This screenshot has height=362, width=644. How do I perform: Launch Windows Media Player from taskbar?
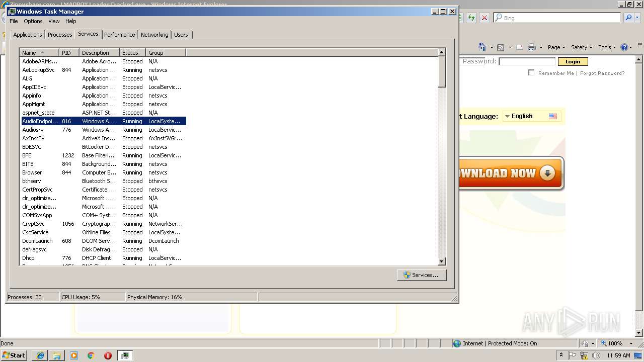(x=74, y=355)
